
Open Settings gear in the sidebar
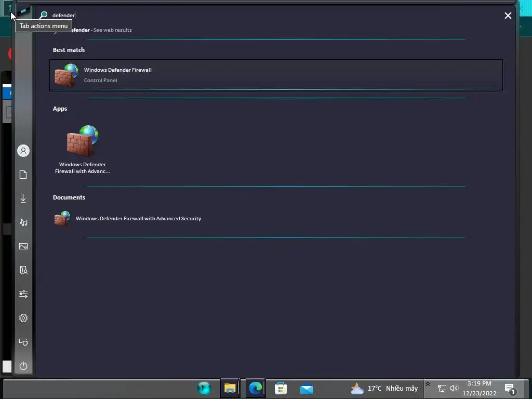pyautogui.click(x=23, y=318)
